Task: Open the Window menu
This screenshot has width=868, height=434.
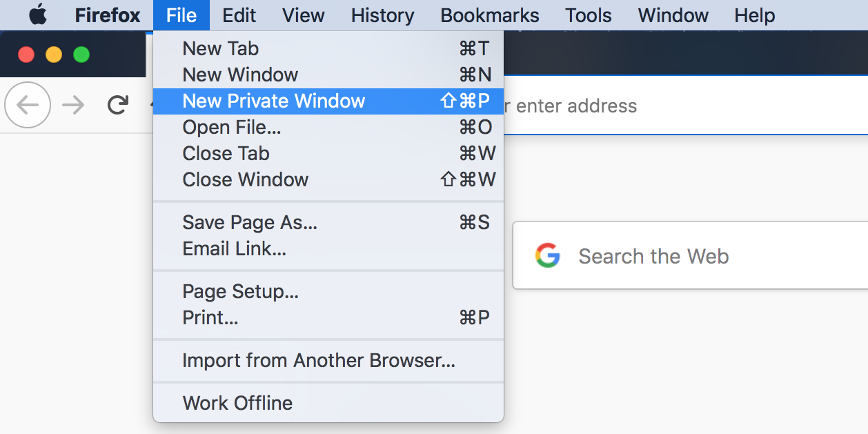Action: pyautogui.click(x=673, y=14)
